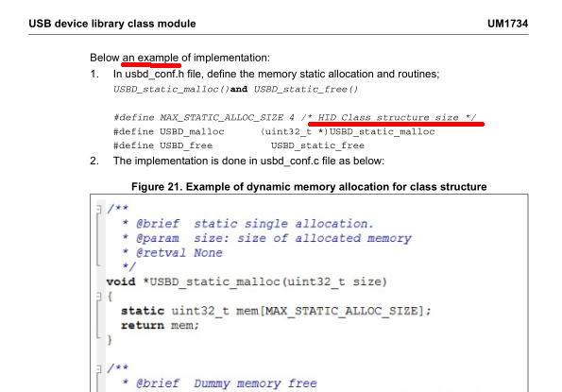Click the text 'USBD_static_free()' in italic line

point(306,89)
